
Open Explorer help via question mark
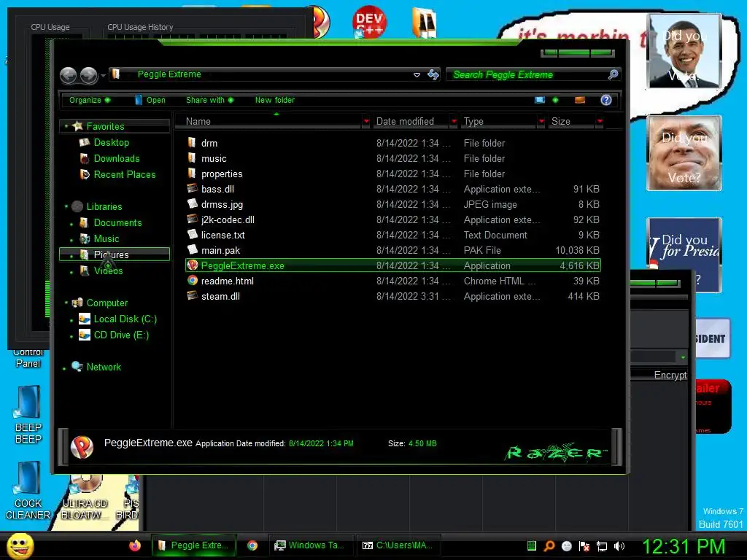606,100
